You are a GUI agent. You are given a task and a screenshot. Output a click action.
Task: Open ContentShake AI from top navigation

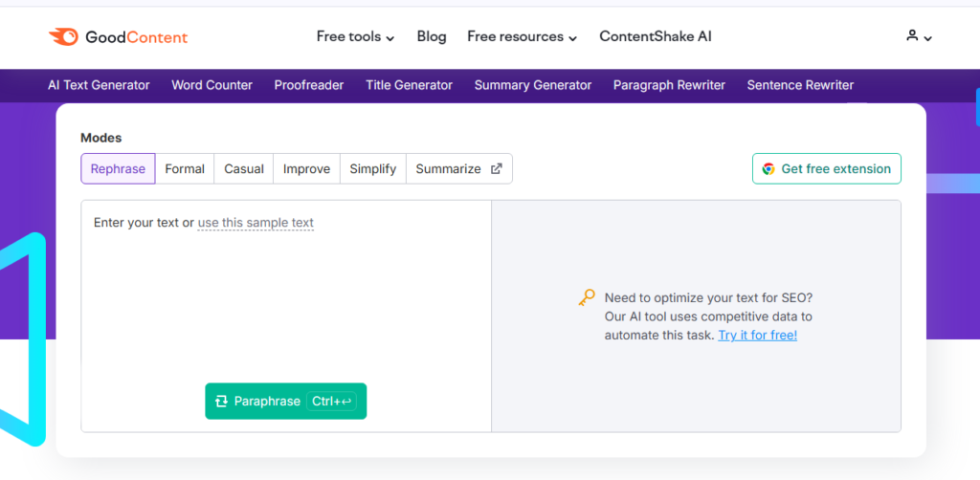click(655, 37)
